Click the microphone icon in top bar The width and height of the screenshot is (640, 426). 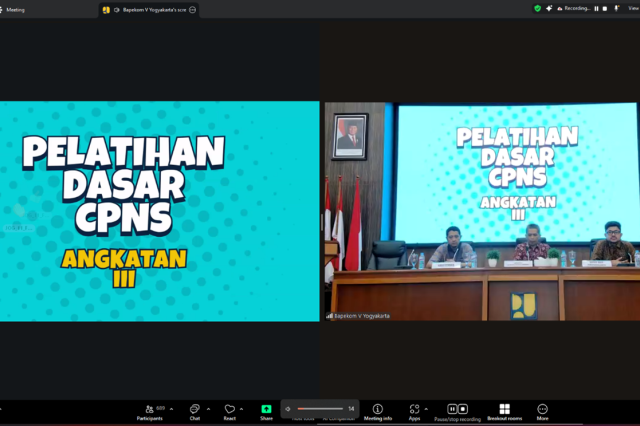click(x=617, y=9)
